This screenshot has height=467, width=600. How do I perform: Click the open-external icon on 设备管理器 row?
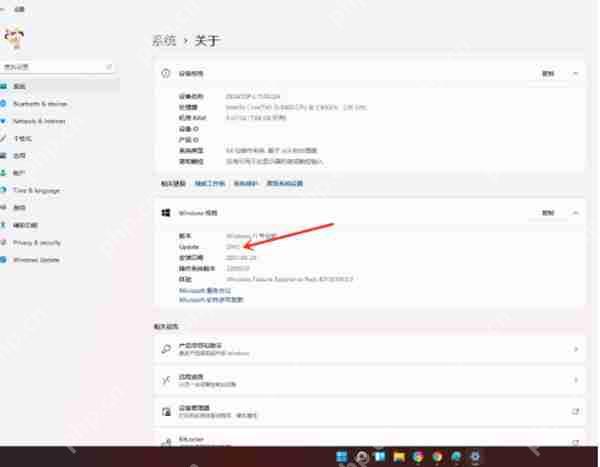(x=575, y=411)
